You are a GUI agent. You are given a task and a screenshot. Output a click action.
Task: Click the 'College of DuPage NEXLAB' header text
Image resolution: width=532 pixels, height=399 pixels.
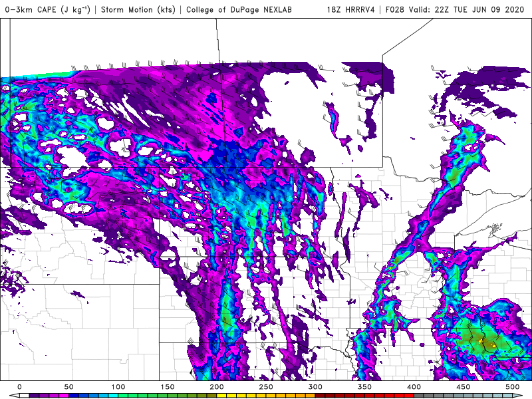tap(239, 9)
